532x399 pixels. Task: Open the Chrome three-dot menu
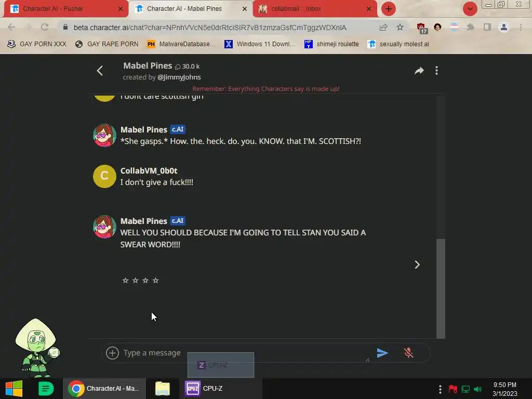(521, 27)
